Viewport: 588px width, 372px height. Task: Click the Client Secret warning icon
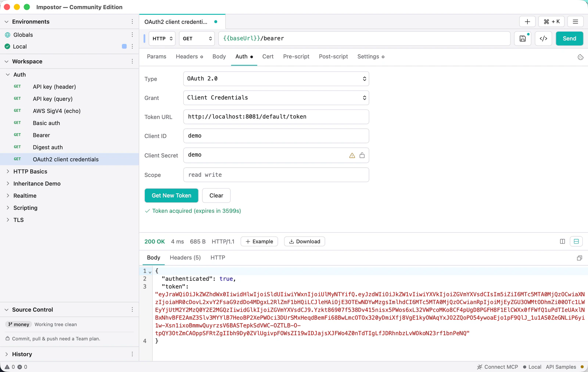(x=352, y=155)
